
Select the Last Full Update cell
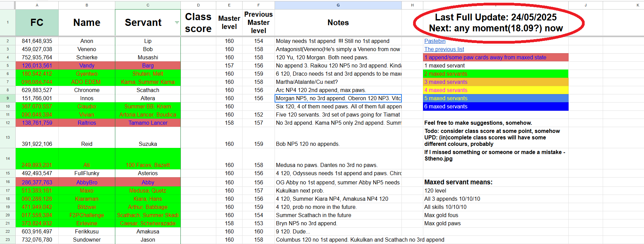pos(496,22)
